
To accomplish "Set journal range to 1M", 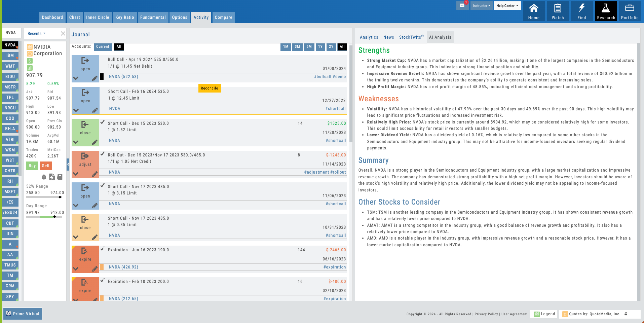I will click(x=286, y=47).
